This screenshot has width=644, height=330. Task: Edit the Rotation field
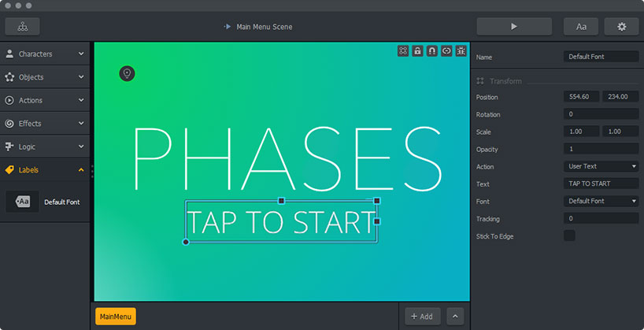[x=601, y=114]
